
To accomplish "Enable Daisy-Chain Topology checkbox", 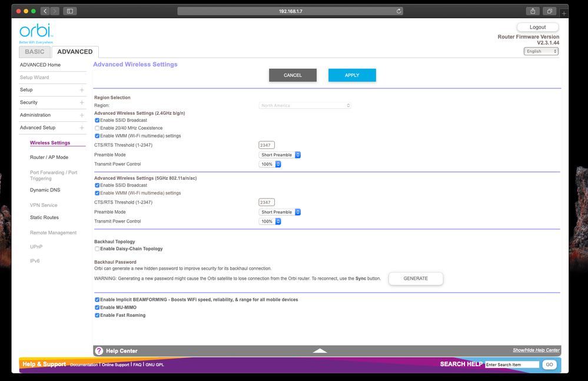I will pyautogui.click(x=97, y=249).
